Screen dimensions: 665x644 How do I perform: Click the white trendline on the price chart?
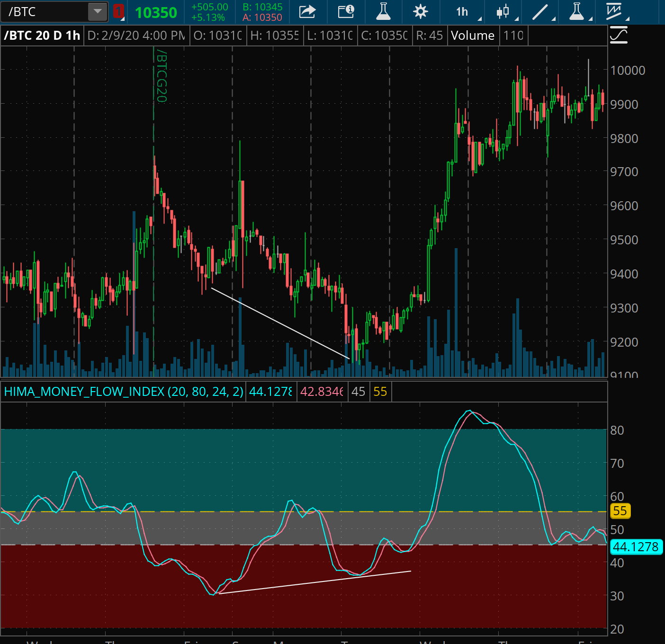(x=280, y=323)
